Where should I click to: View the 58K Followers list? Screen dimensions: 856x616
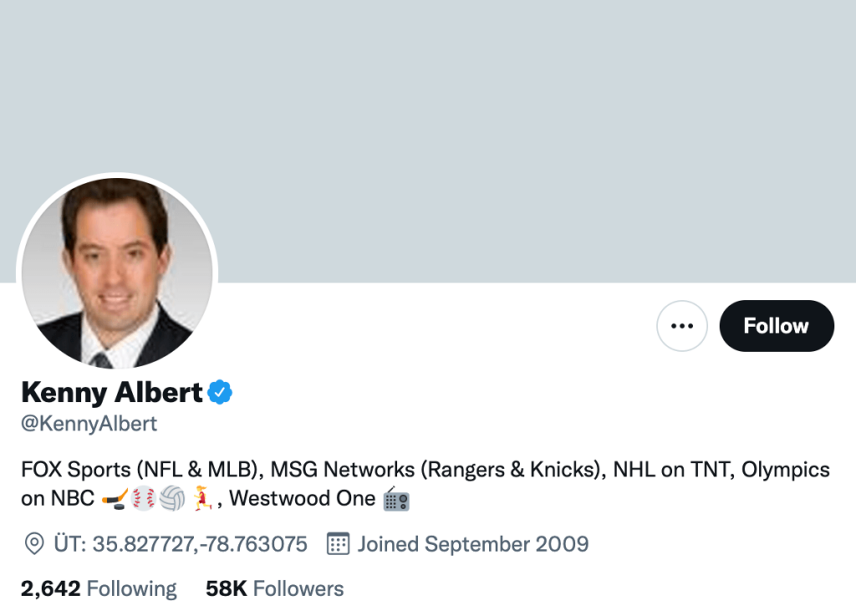coord(274,588)
